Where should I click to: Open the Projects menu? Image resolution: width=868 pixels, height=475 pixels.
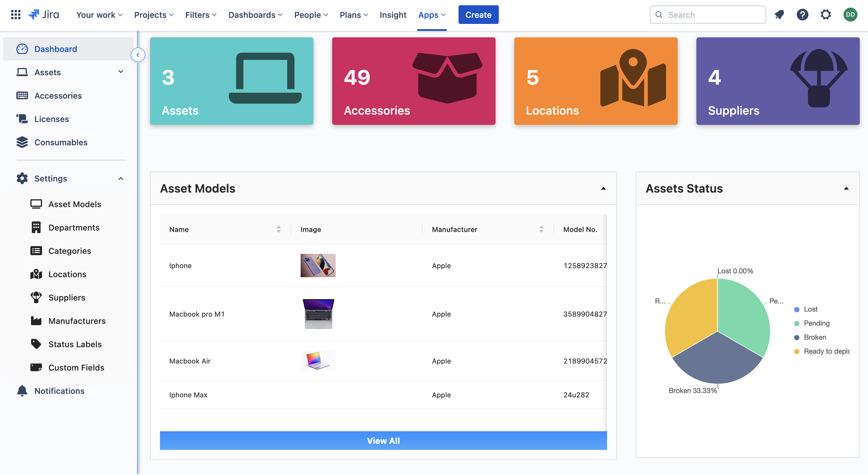coord(154,15)
